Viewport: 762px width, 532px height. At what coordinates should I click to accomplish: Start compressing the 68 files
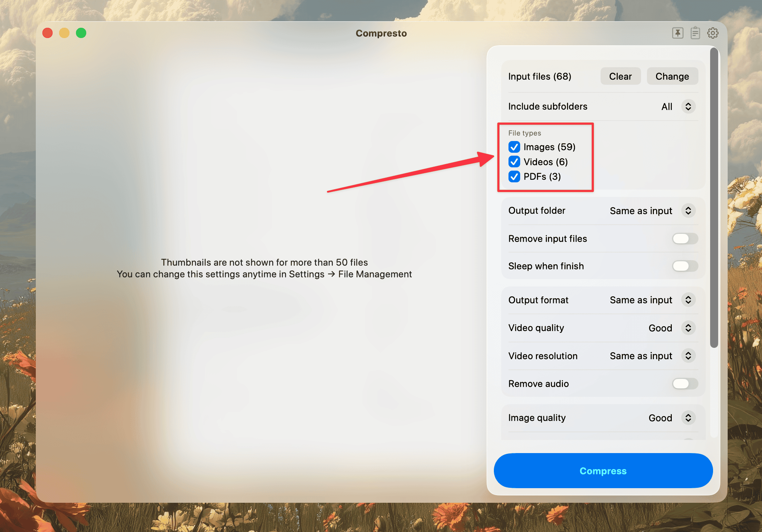(603, 471)
